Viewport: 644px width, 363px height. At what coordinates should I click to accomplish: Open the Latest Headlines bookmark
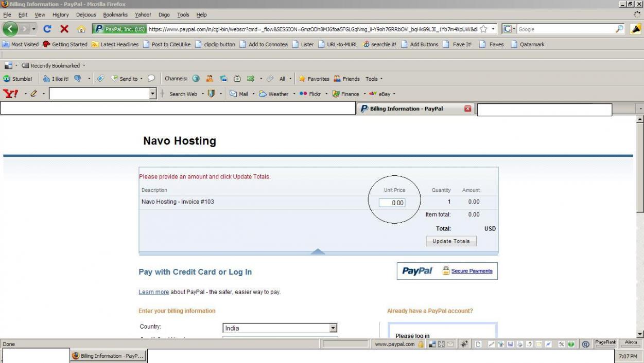(x=115, y=44)
